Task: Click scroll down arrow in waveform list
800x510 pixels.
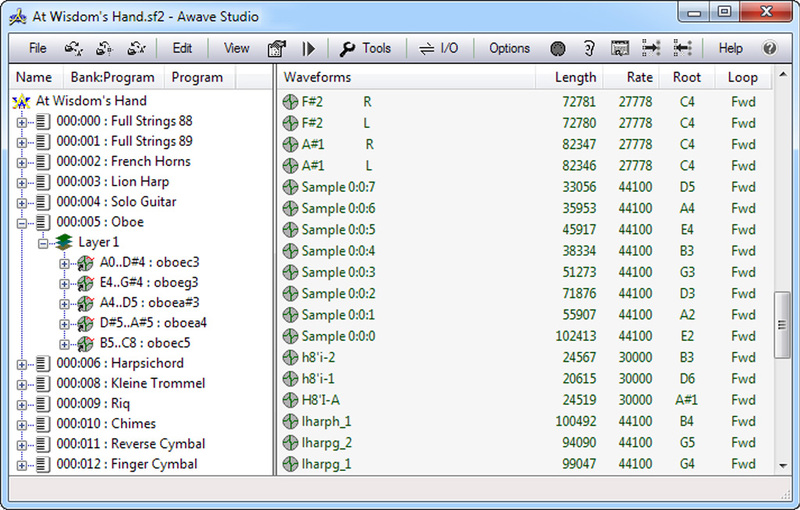Action: 783,465
